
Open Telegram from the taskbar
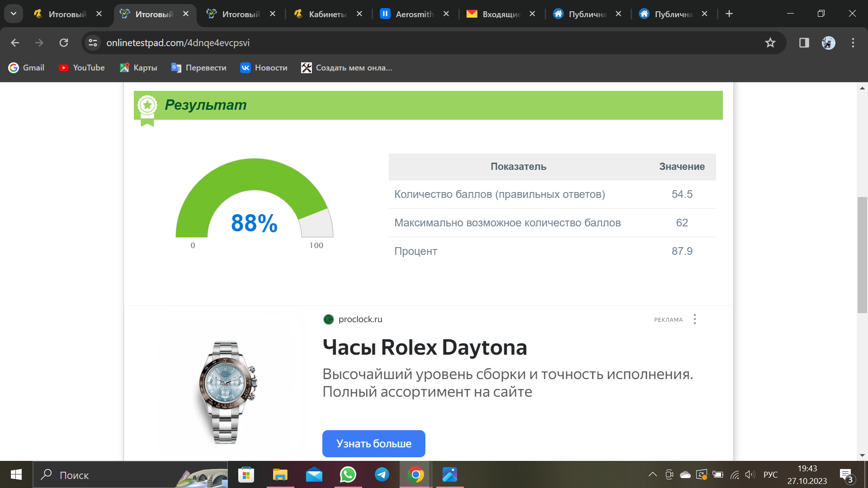point(382,474)
